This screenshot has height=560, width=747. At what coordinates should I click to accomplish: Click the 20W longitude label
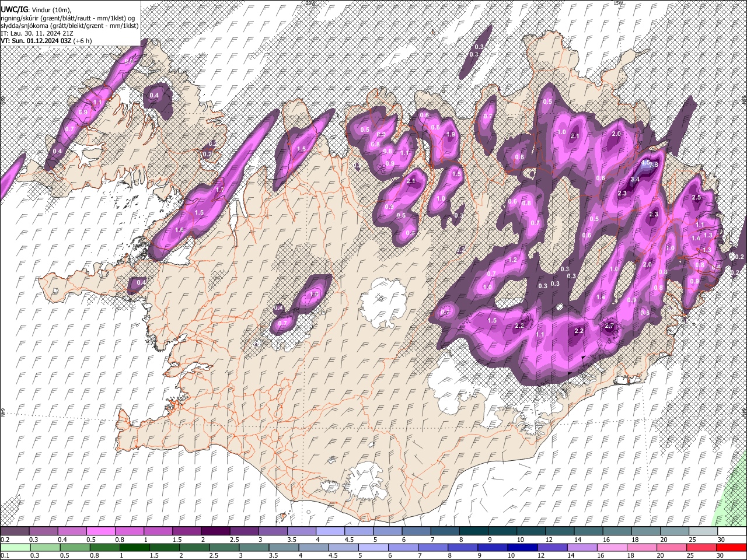[310, 3]
